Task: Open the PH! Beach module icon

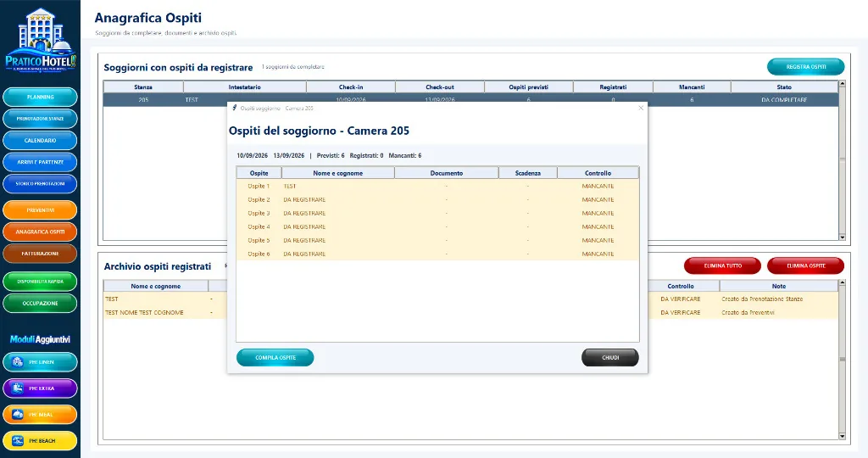Action: click(x=18, y=441)
